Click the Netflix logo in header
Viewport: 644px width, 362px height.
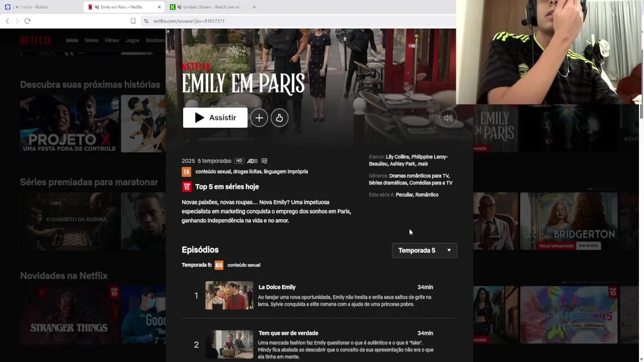click(x=36, y=40)
